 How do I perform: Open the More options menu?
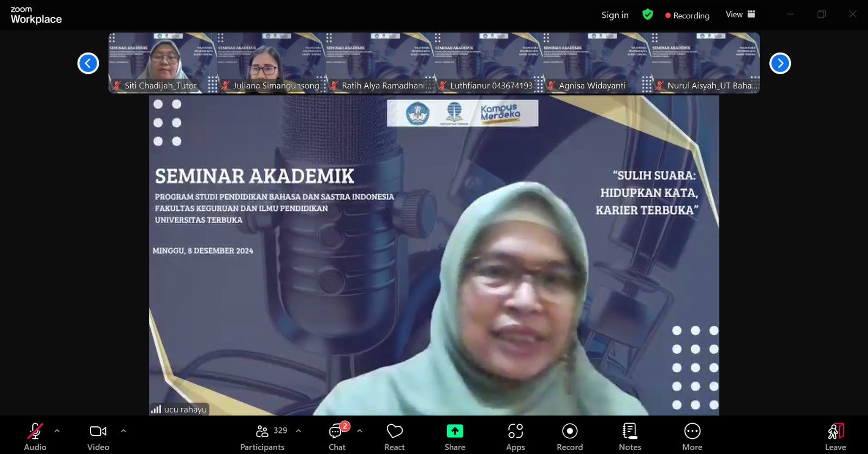tap(692, 437)
